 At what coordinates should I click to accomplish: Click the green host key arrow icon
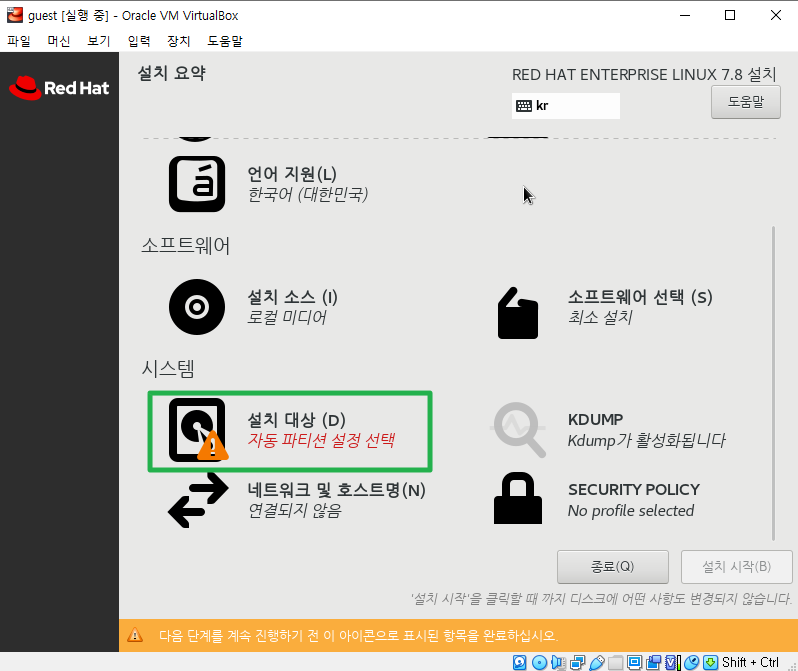(x=710, y=662)
